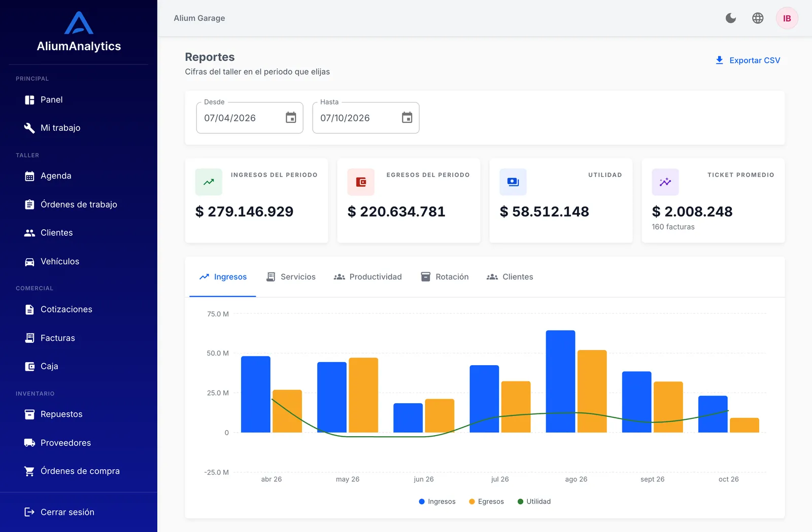Click the $ 220.634.781 egresos value
812x532 pixels.
396,211
